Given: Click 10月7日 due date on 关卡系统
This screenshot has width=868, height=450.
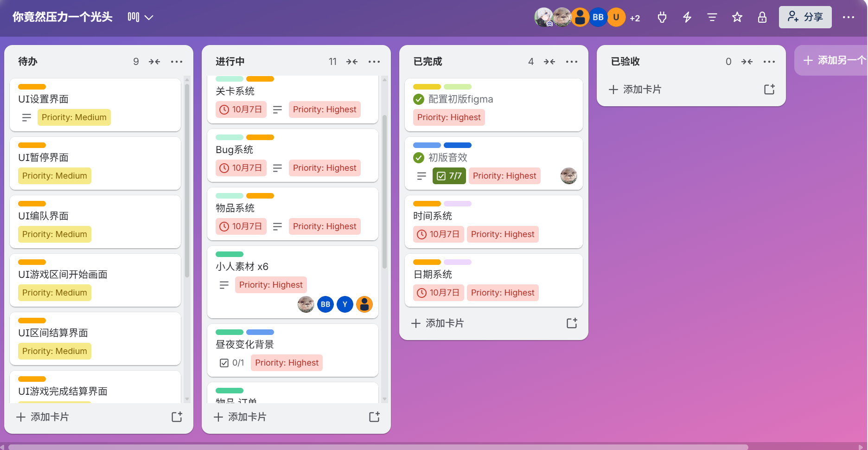Looking at the screenshot, I should pyautogui.click(x=241, y=109).
